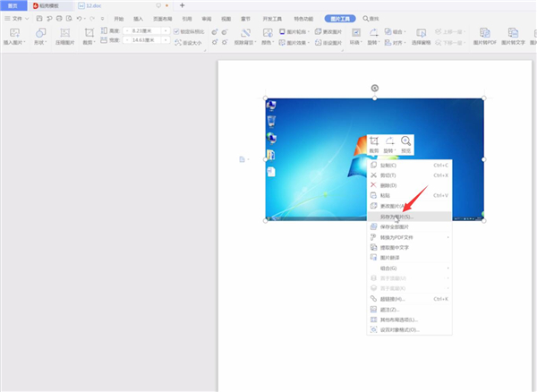537x392 pixels.
Task: Click the Compress Picture ribbon icon
Action: tap(64, 35)
